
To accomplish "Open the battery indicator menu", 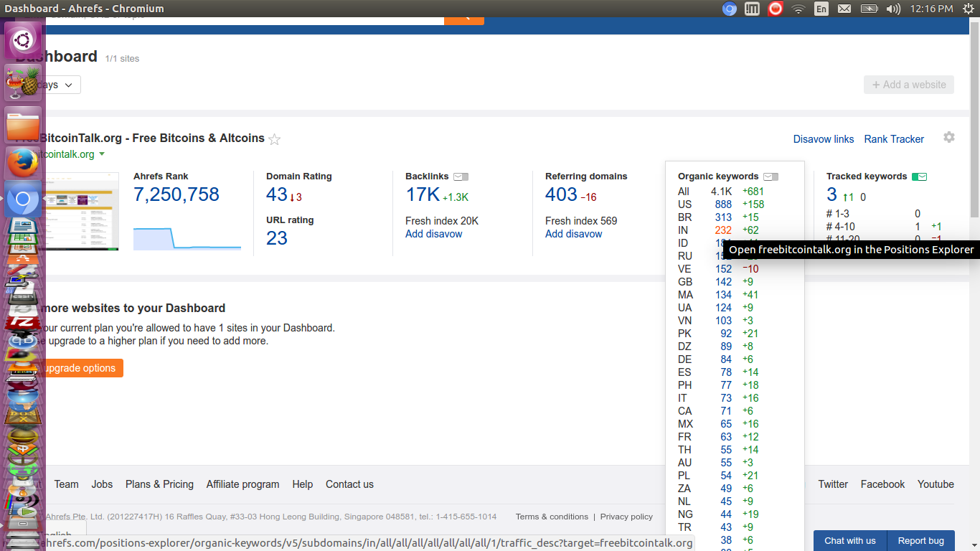I will tap(869, 9).
